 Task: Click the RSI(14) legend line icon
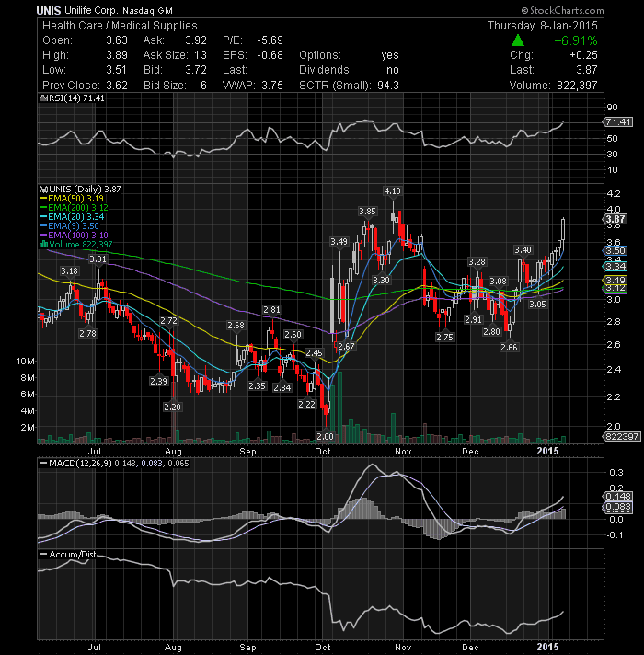click(x=43, y=98)
